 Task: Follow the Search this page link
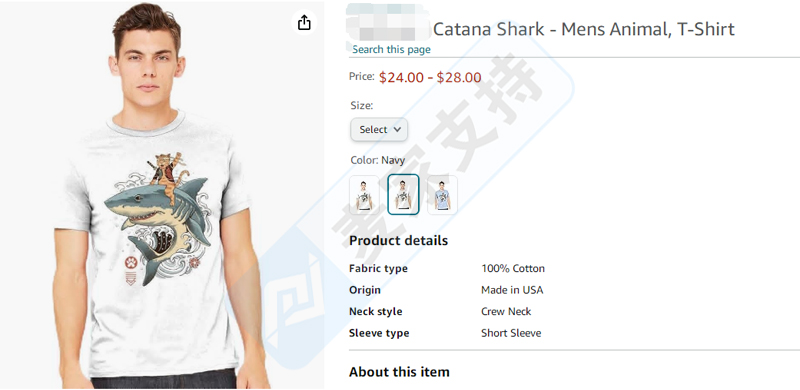391,50
